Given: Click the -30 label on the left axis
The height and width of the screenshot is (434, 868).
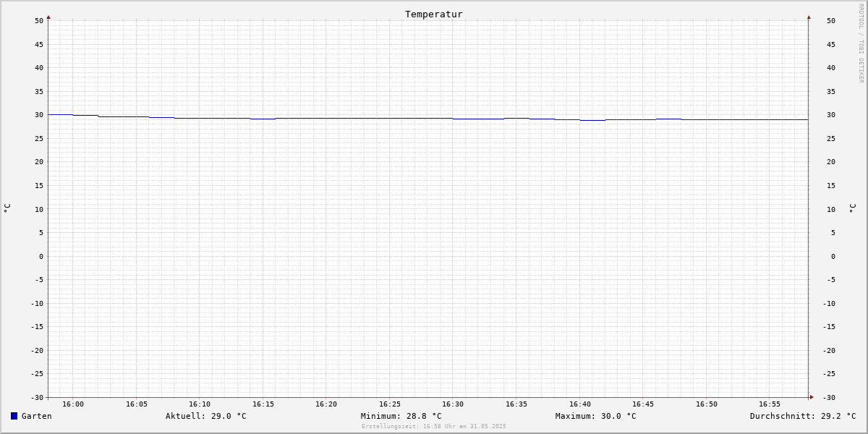Looking at the screenshot, I should pos(37,397).
